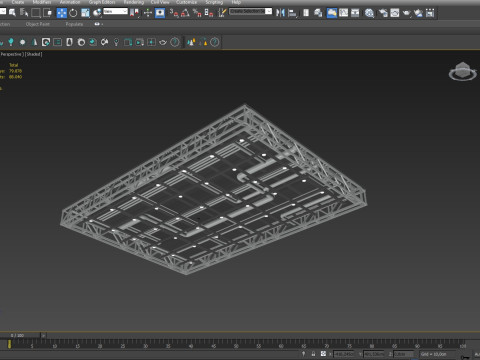Click the teal cone plugin icon
Image resolution: width=480 pixels, height=360 pixels.
click(34, 42)
